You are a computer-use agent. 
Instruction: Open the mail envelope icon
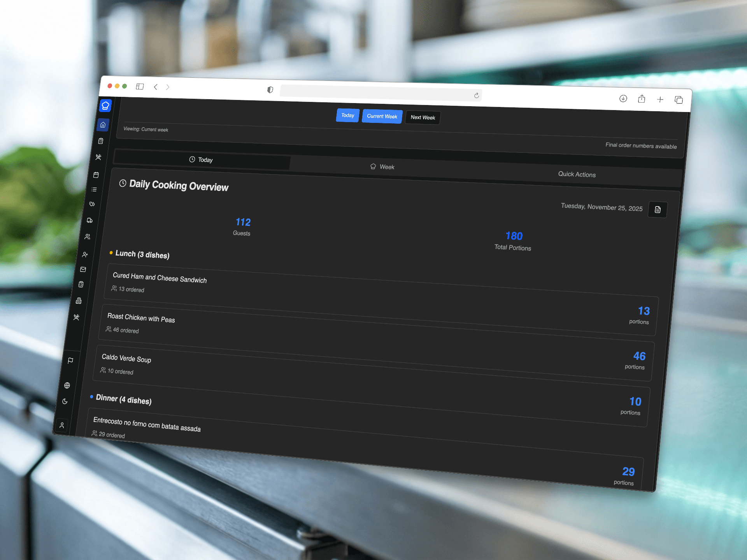[83, 269]
